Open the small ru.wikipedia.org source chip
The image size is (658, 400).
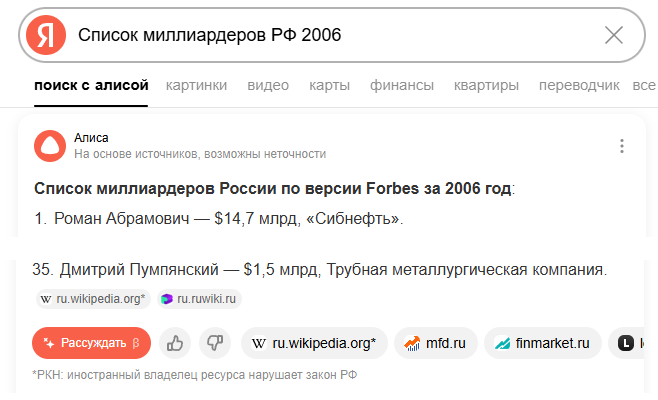click(93, 299)
